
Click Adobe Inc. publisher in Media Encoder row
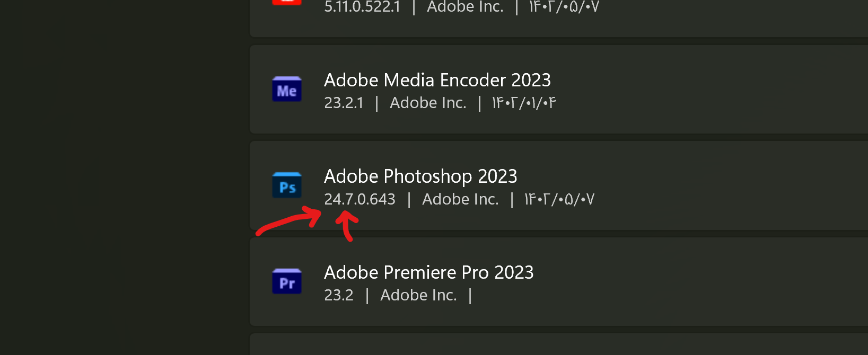[428, 103]
